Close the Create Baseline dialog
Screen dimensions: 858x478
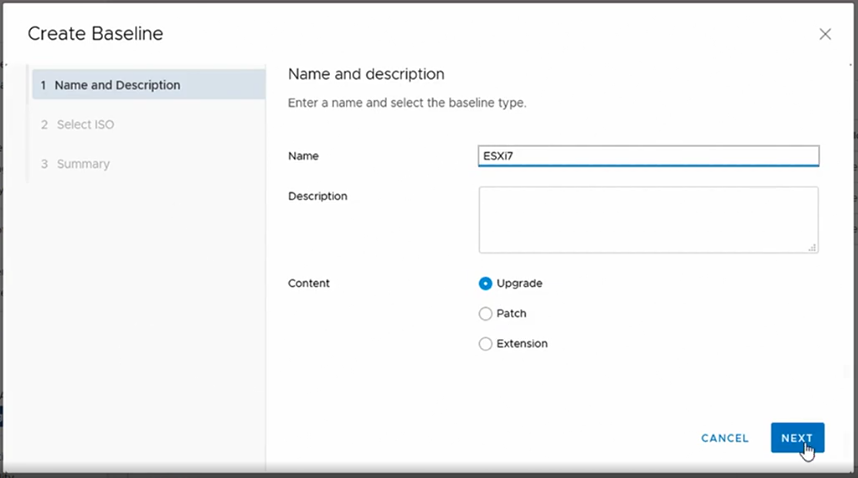tap(825, 34)
